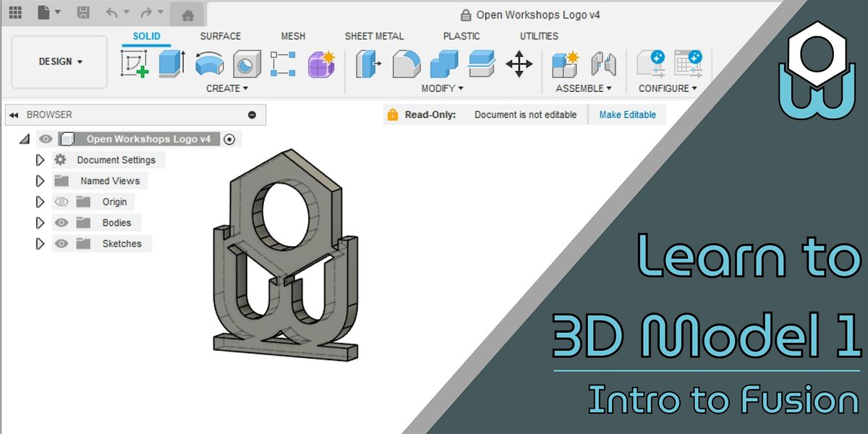This screenshot has height=434, width=868.
Task: Switch to the SHEET METAL tab
Action: click(374, 36)
